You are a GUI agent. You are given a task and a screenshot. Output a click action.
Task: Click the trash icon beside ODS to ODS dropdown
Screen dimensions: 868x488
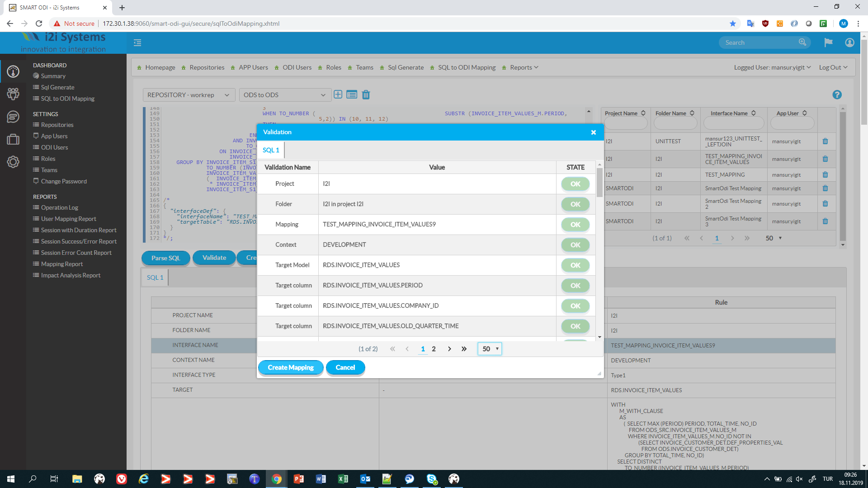tap(366, 94)
